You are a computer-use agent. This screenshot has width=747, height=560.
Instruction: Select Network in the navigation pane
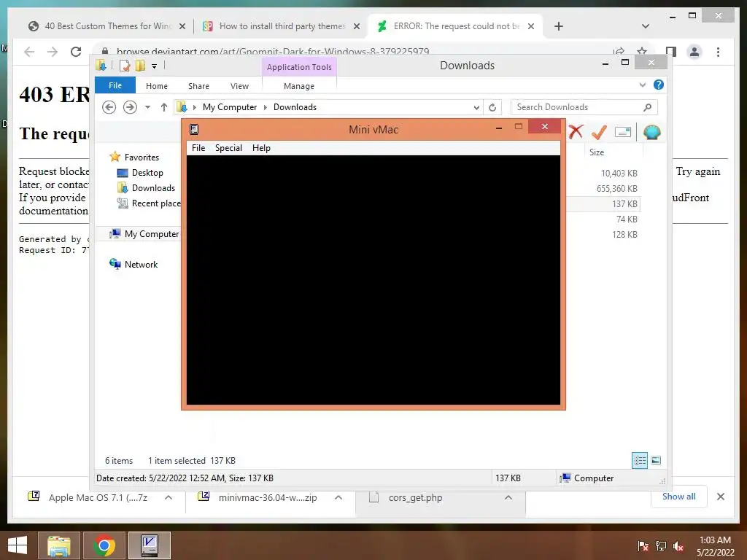click(x=141, y=264)
